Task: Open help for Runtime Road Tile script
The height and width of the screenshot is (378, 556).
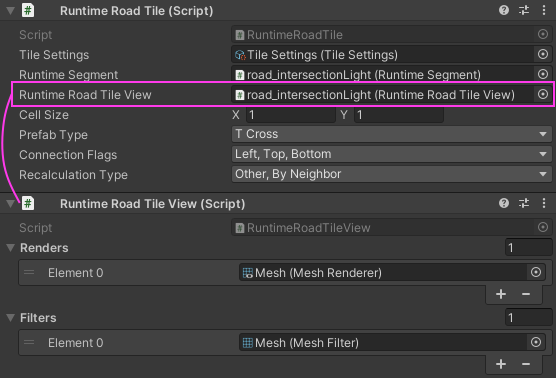Action: coord(504,10)
